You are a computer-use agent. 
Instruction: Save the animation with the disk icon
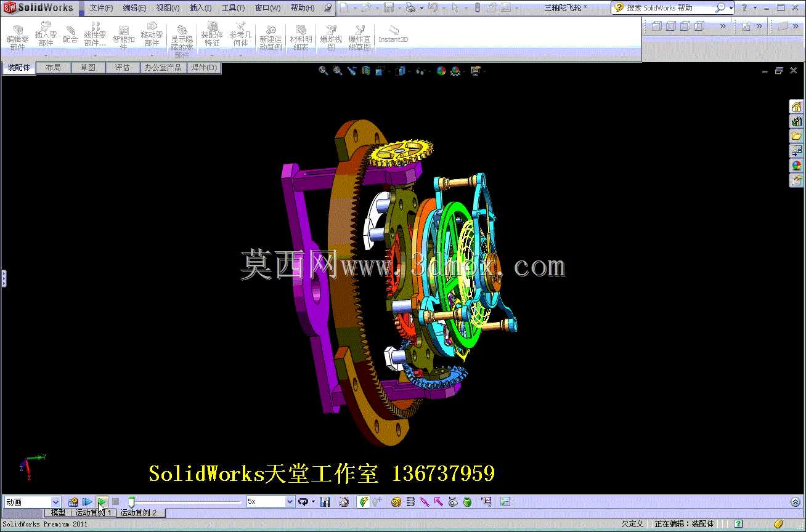point(325,502)
